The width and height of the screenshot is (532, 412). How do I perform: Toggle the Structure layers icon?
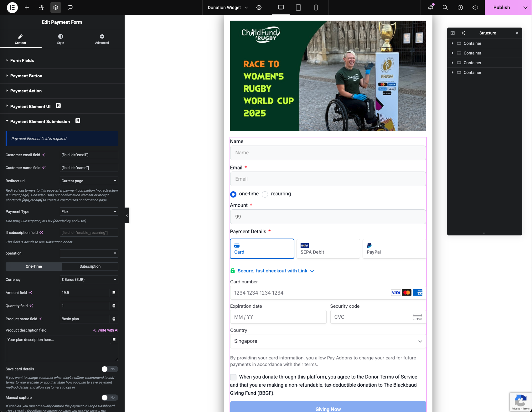[56, 8]
